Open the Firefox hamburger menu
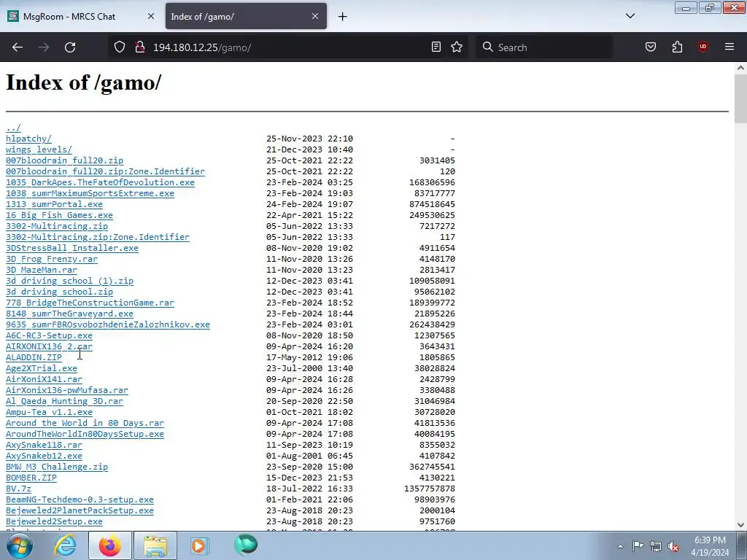This screenshot has height=560, width=747. click(x=729, y=47)
